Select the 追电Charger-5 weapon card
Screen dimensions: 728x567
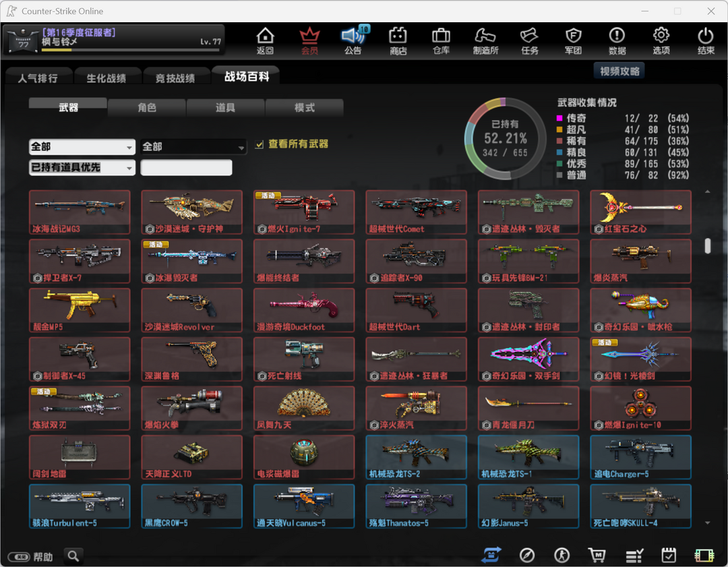click(641, 457)
